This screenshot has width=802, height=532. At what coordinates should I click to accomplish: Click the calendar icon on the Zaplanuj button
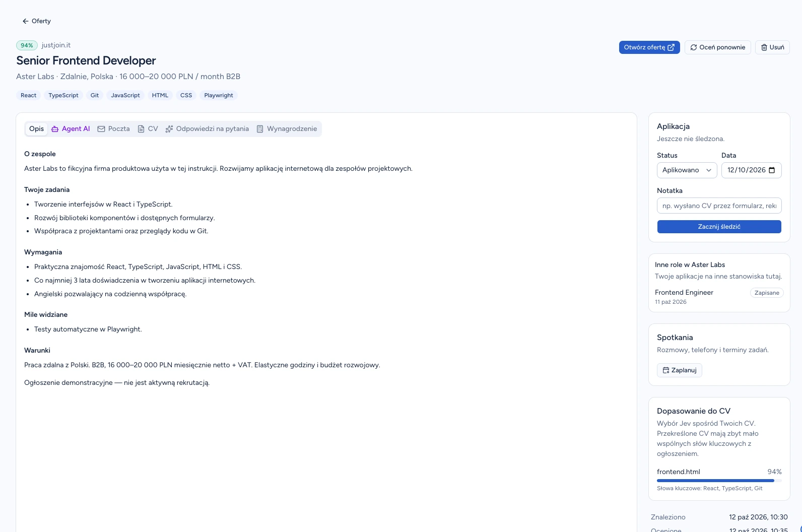666,370
